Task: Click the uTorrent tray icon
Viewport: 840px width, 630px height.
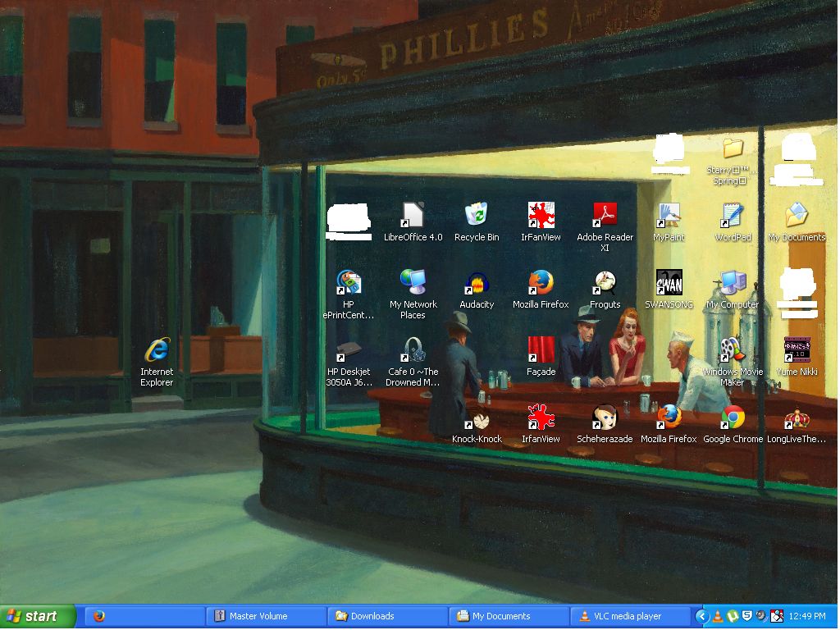Action: [733, 617]
